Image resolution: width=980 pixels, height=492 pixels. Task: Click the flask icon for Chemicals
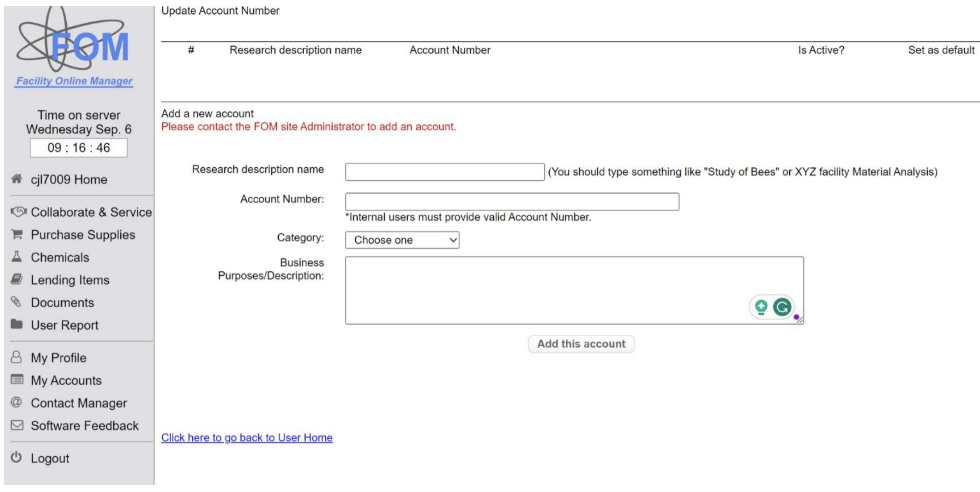point(16,257)
